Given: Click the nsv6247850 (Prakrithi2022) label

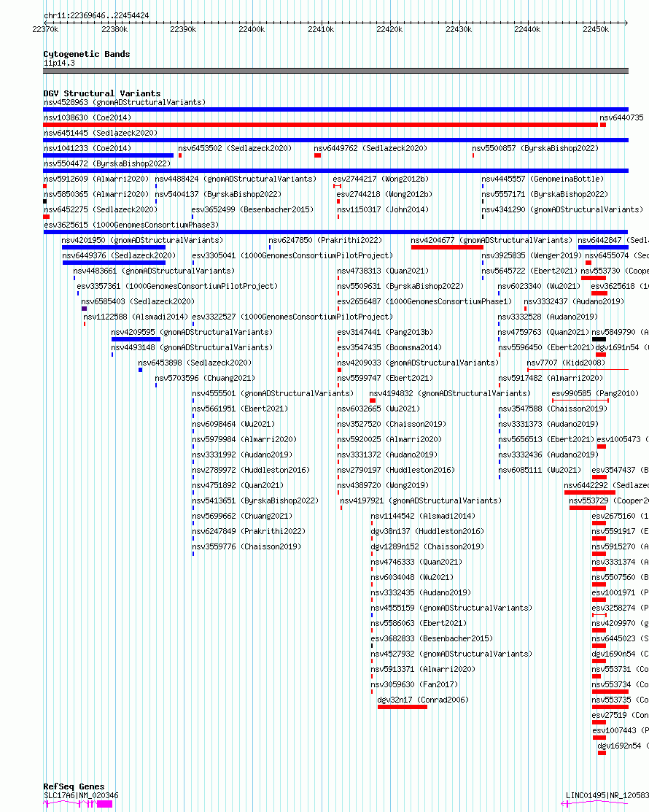Looking at the screenshot, I should click(325, 240).
